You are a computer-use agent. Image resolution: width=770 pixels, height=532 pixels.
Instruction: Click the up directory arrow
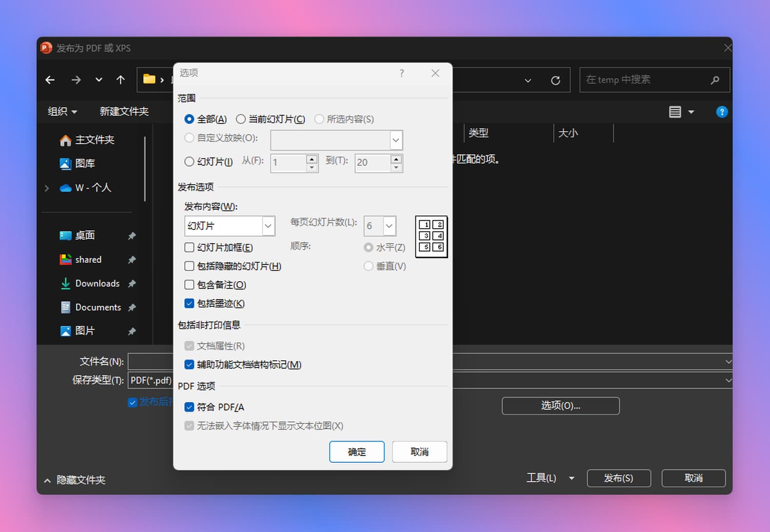click(x=121, y=80)
